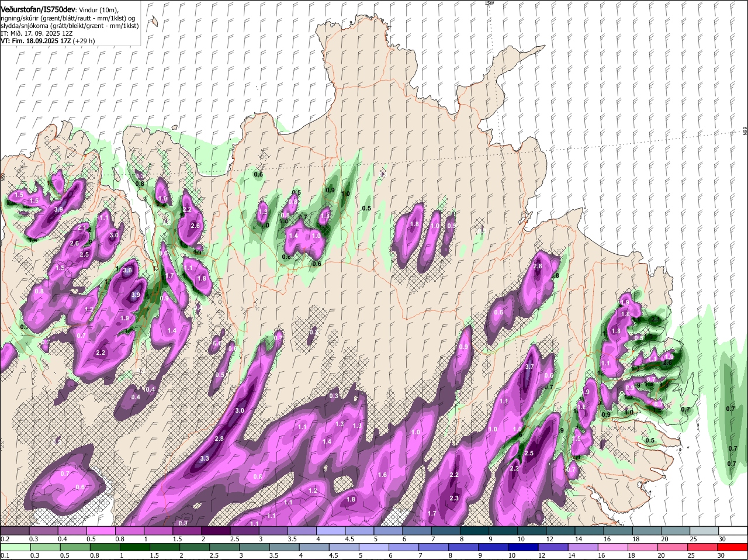Pick the darkest purple swatch at 2 in snow legend
748x560 pixels.
215,531
